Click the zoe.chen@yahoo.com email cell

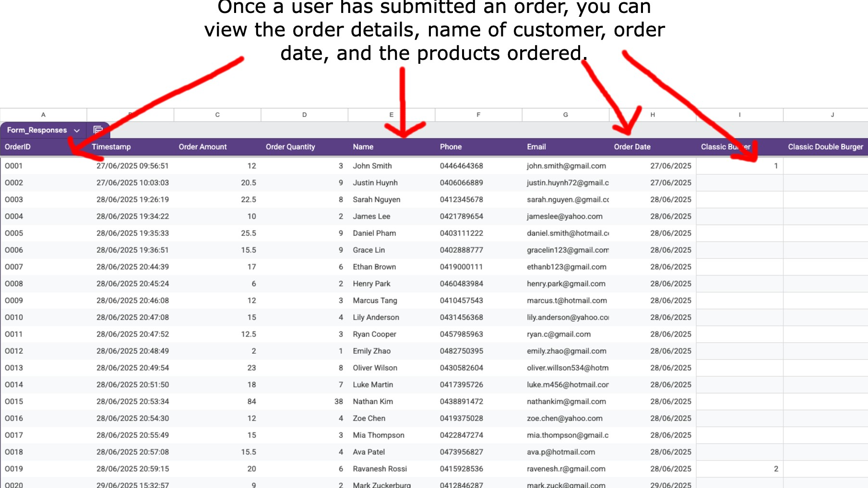564,418
